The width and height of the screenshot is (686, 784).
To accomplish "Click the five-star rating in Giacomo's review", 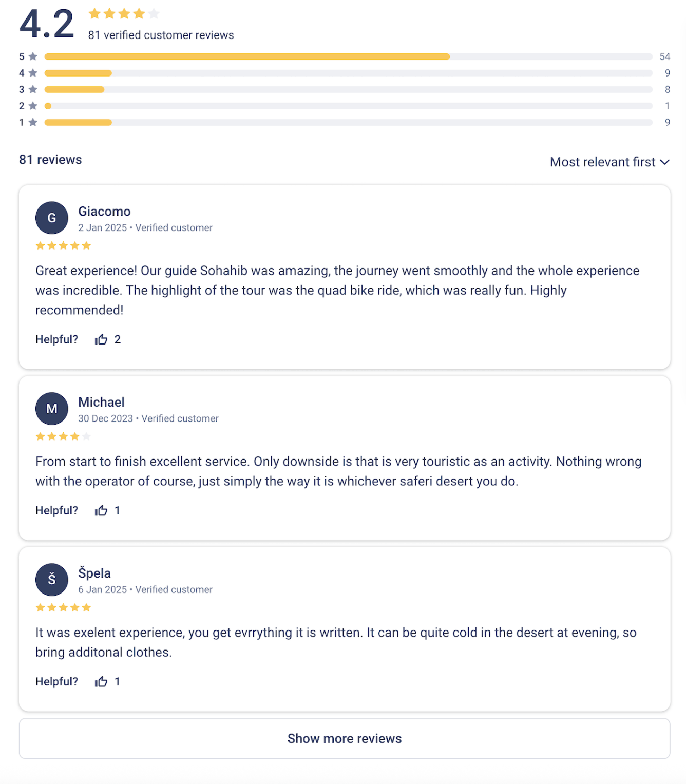I will [63, 245].
